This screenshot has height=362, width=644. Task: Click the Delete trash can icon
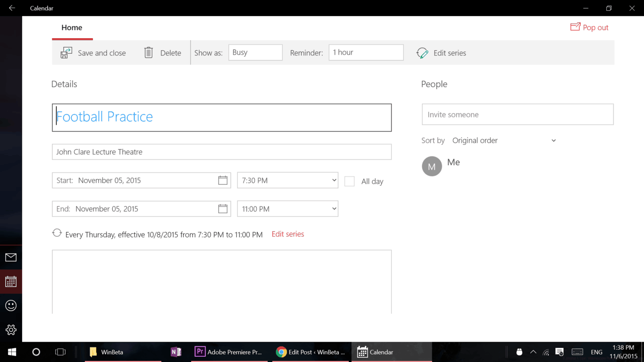149,53
